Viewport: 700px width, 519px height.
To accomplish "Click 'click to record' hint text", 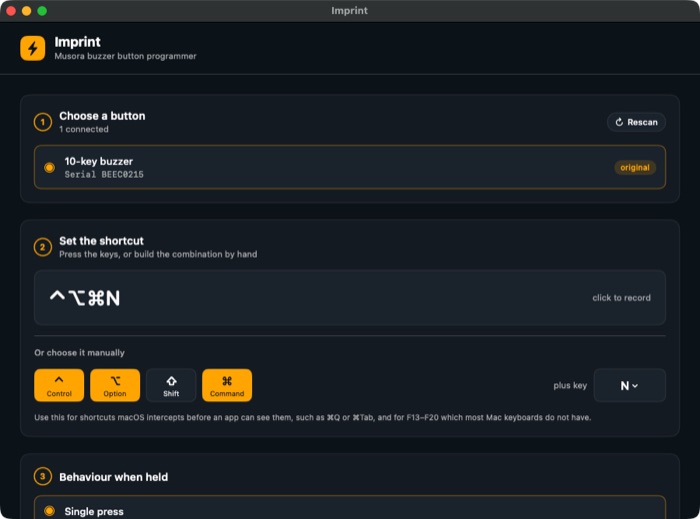I will (x=621, y=298).
